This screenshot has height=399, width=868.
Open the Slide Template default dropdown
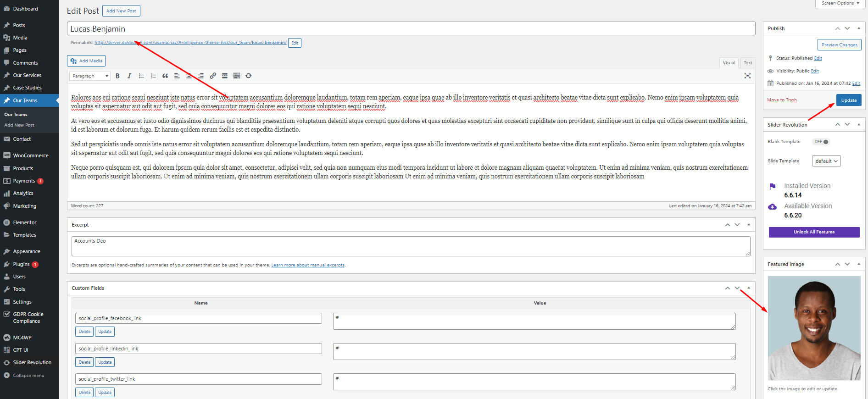point(826,161)
